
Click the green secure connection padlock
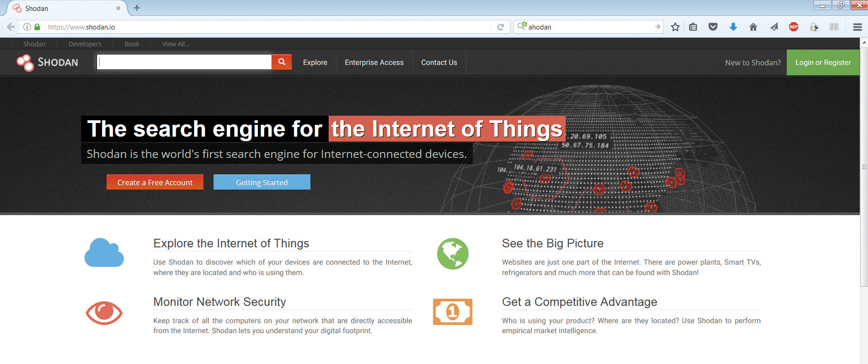click(x=37, y=27)
